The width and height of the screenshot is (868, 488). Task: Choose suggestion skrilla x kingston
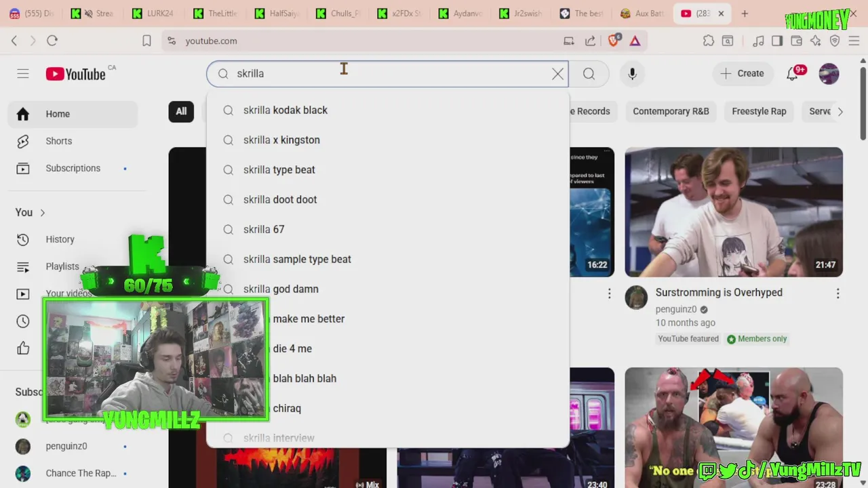click(388, 140)
